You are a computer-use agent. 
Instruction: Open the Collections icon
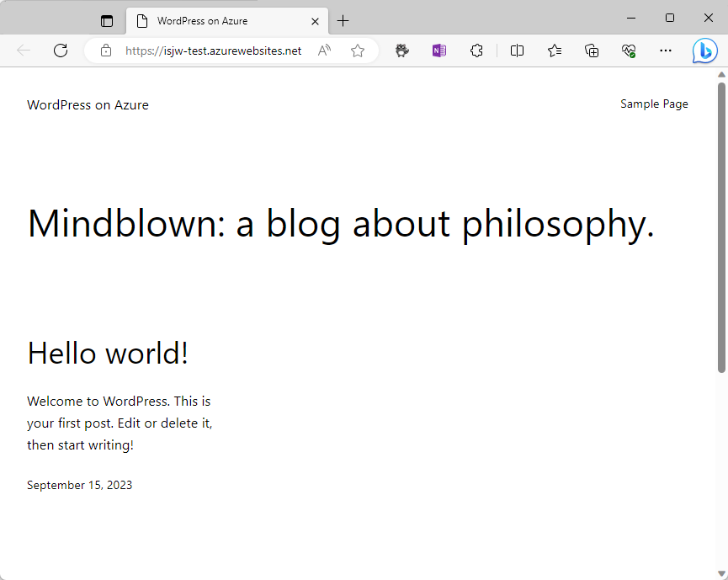click(x=592, y=51)
